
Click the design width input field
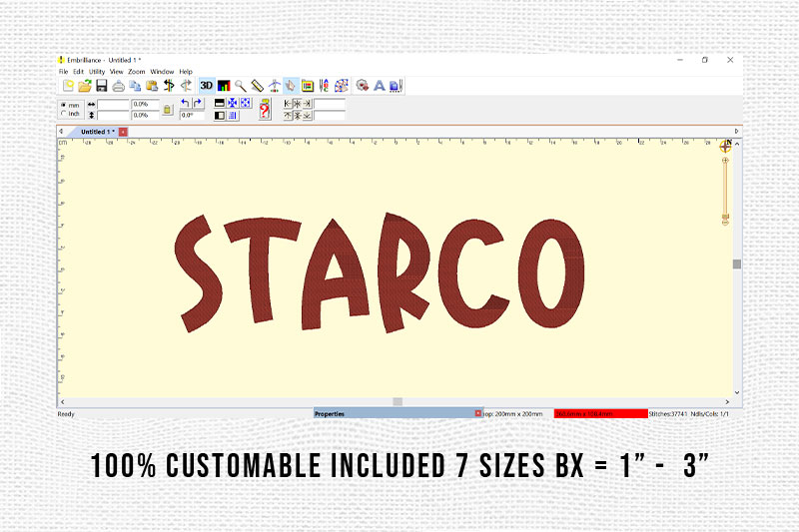(113, 105)
